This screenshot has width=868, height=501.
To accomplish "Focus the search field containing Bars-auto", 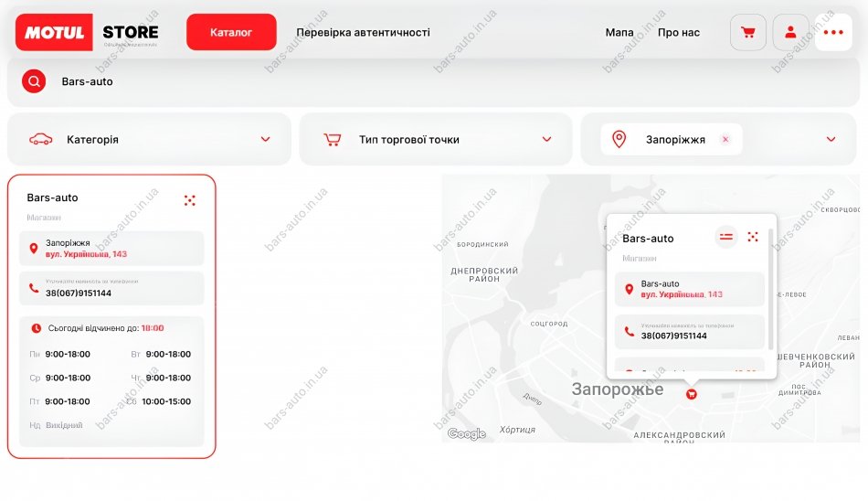I will pyautogui.click(x=433, y=81).
